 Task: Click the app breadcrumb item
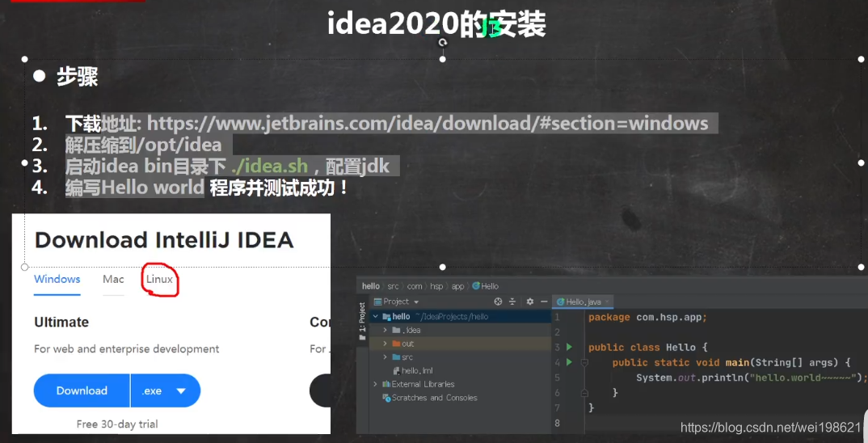[x=457, y=286]
